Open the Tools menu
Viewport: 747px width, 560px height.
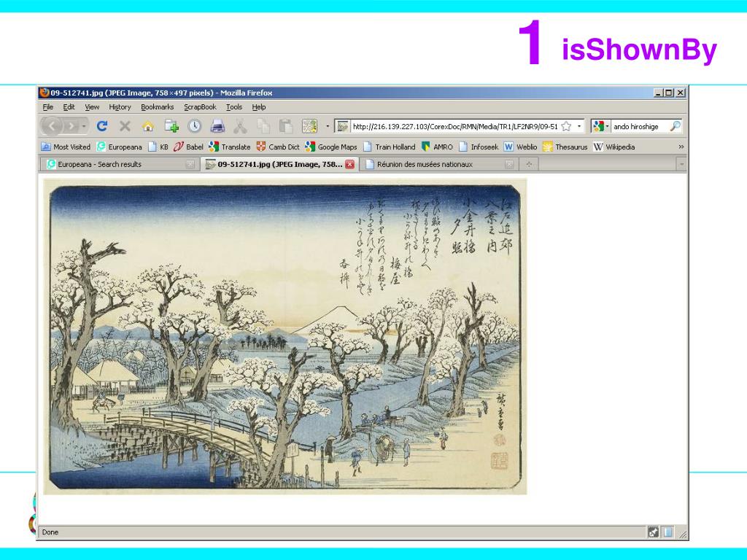point(234,107)
